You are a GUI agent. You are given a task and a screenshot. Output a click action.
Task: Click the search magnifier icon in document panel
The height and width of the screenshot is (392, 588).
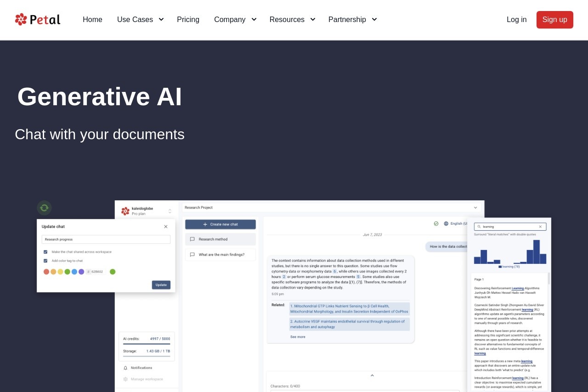[479, 227]
